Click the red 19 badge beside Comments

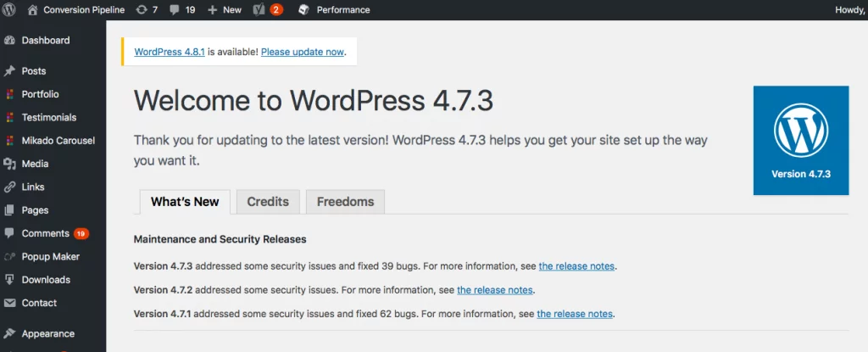tap(81, 234)
